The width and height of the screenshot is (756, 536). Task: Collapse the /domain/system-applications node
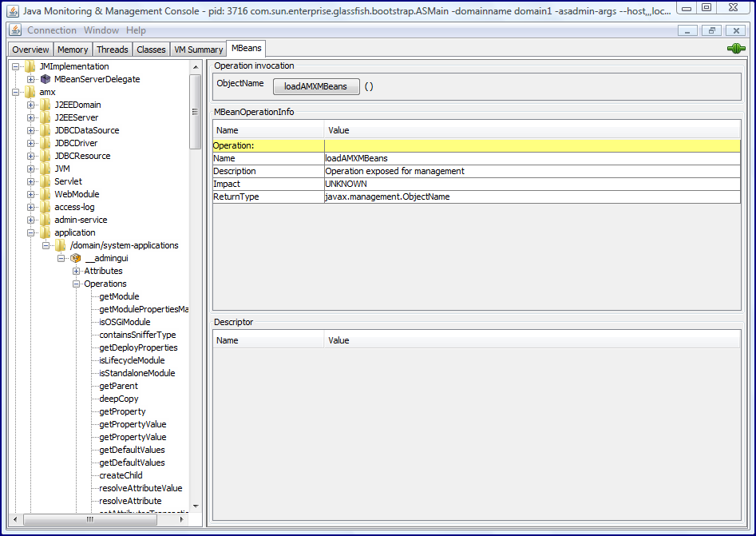tap(46, 245)
